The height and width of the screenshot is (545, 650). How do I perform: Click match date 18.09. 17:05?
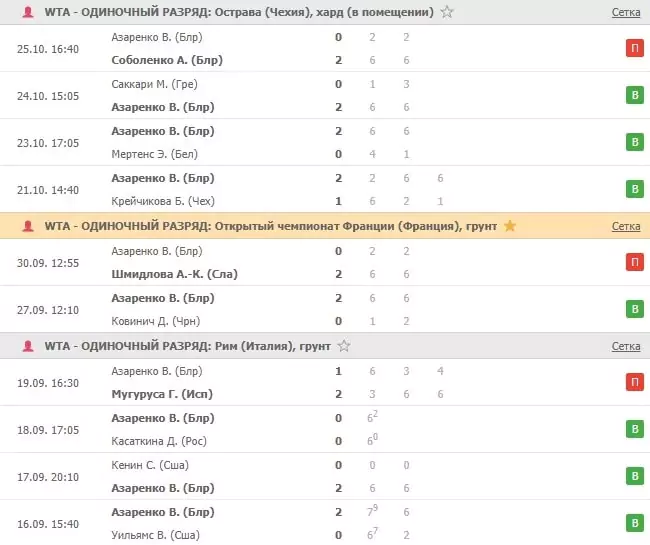coord(48,430)
